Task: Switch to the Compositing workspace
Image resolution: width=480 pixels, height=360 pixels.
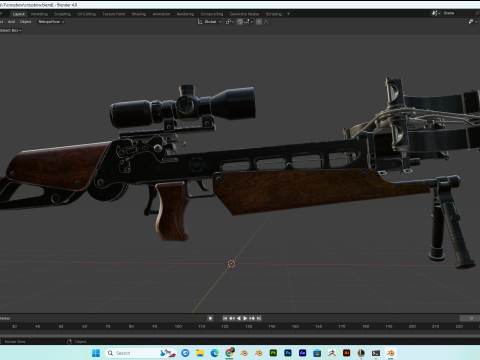Action: click(x=212, y=14)
